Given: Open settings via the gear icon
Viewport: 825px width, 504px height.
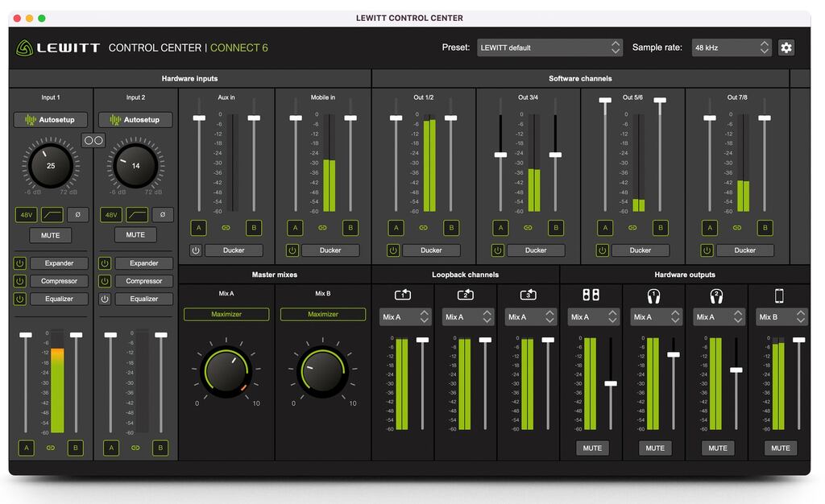Looking at the screenshot, I should [786, 48].
